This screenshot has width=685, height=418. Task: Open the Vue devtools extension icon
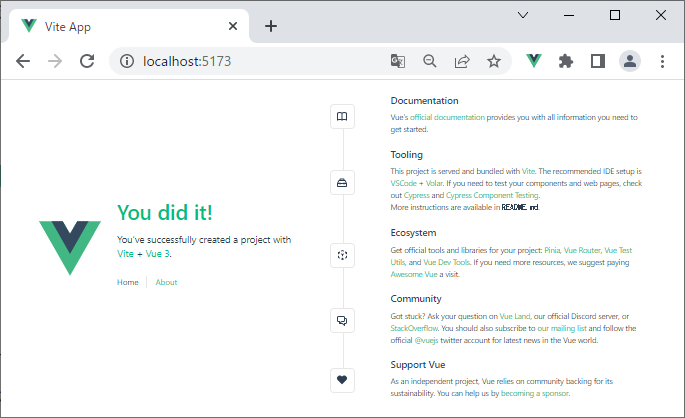534,61
